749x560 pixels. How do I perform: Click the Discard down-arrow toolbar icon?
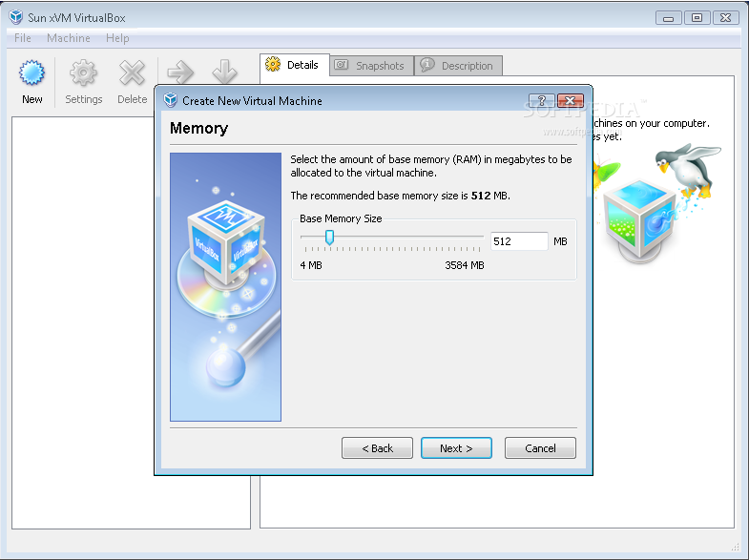224,72
